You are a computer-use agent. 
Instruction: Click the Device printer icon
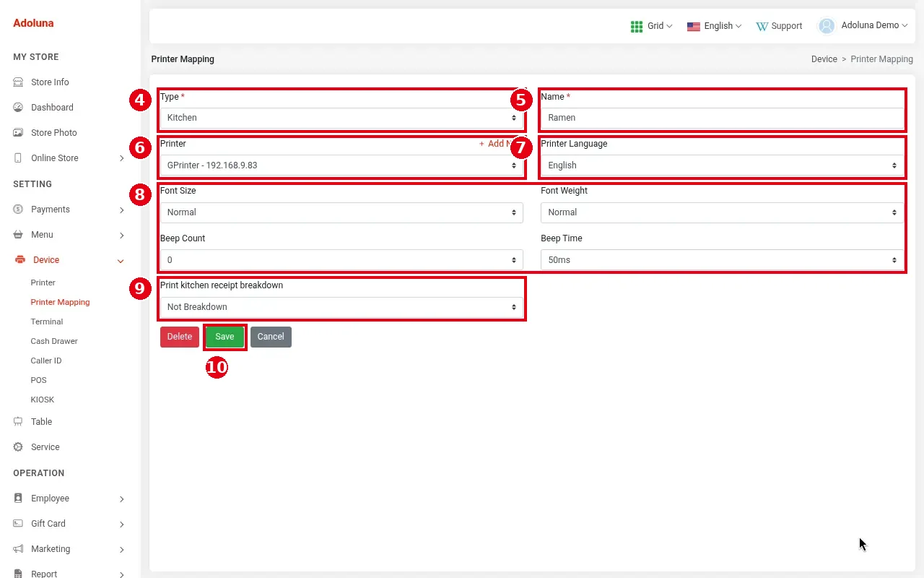point(19,260)
